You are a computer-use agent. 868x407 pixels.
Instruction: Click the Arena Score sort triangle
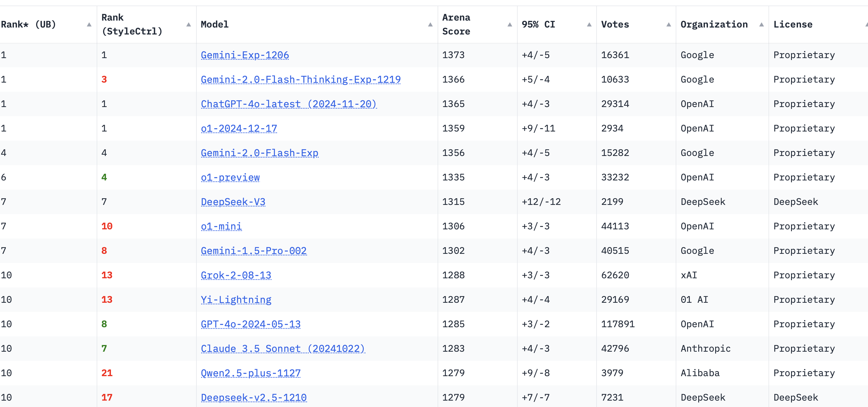tap(510, 25)
